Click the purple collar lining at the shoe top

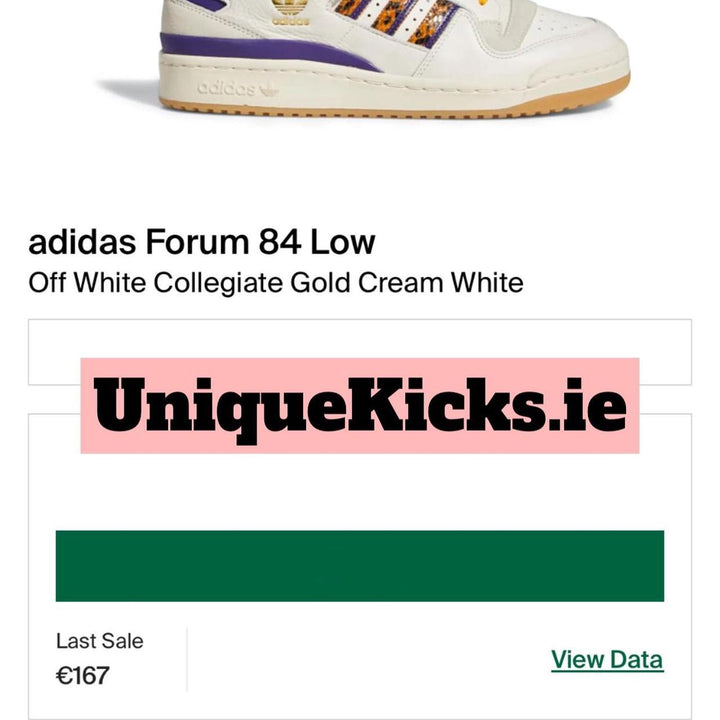207,5
